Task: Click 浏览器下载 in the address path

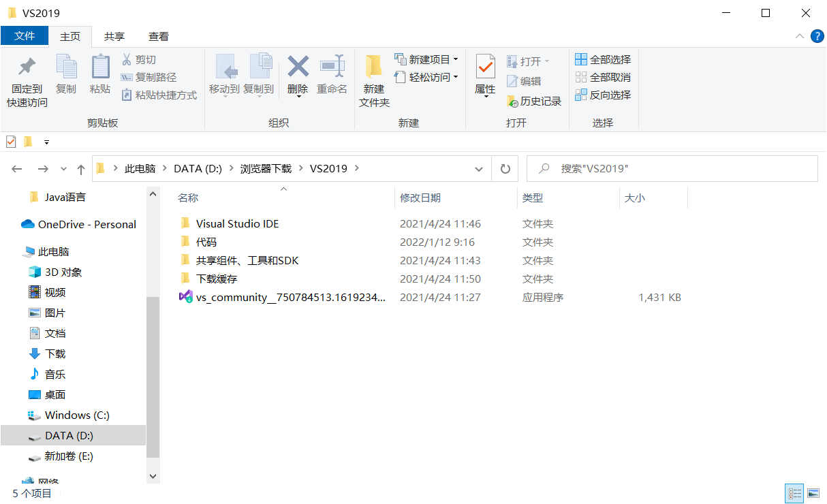Action: (x=266, y=169)
